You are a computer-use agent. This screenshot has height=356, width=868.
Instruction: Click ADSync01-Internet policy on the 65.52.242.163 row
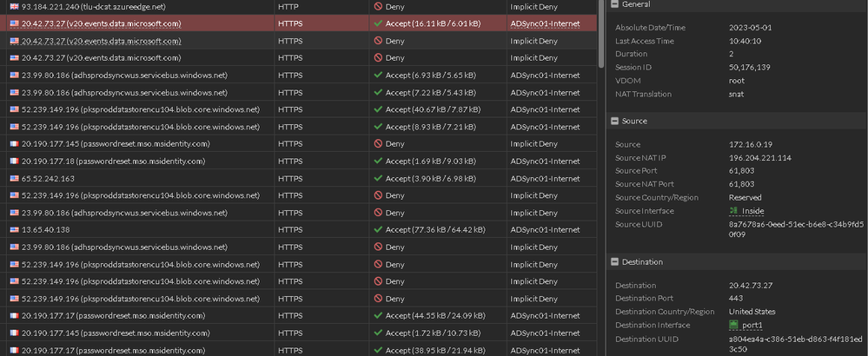(x=546, y=178)
